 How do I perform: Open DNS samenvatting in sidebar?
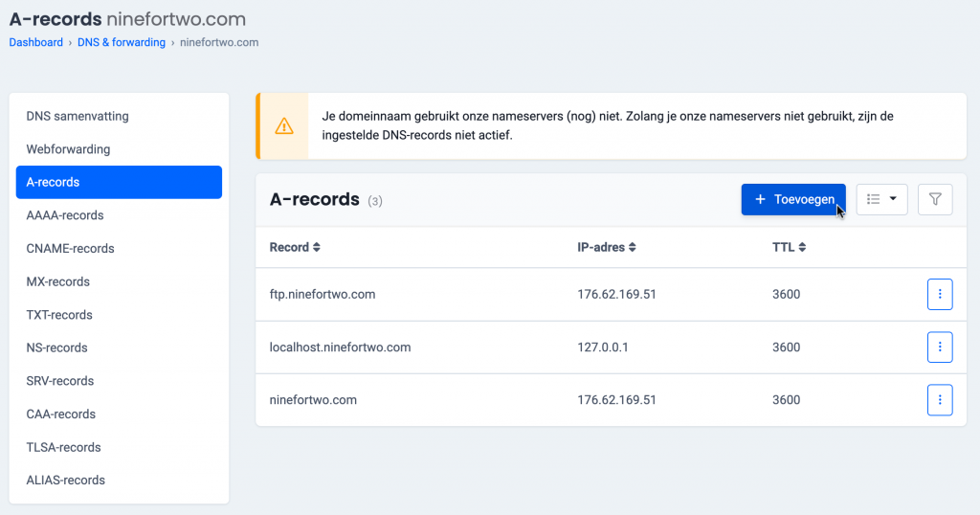coord(78,116)
